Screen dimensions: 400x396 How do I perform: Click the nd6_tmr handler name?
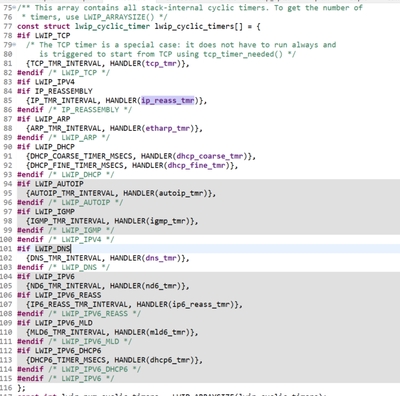pyautogui.click(x=161, y=286)
